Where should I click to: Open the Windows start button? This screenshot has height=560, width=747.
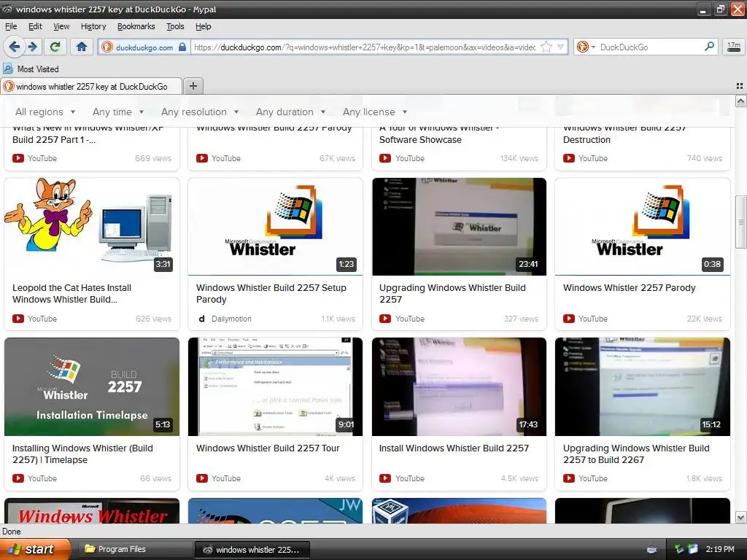(x=35, y=549)
